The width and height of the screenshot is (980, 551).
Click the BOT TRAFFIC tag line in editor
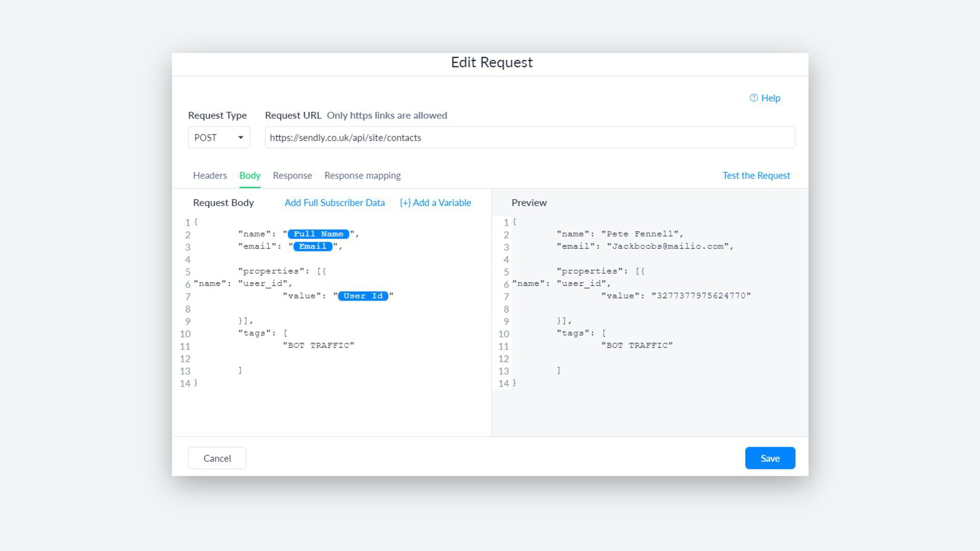point(318,345)
